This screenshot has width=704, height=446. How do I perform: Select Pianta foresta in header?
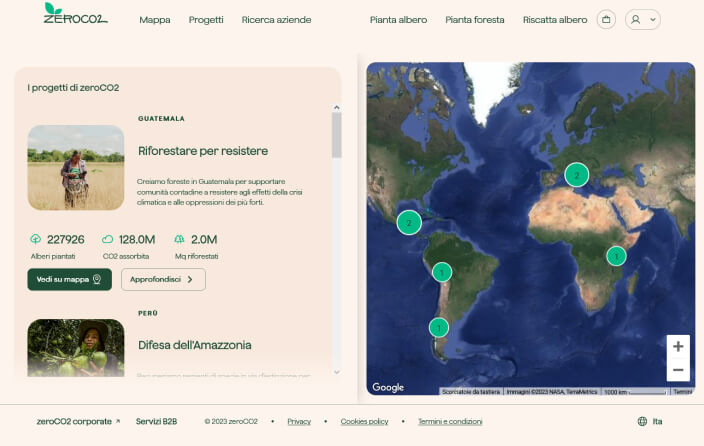coord(475,20)
